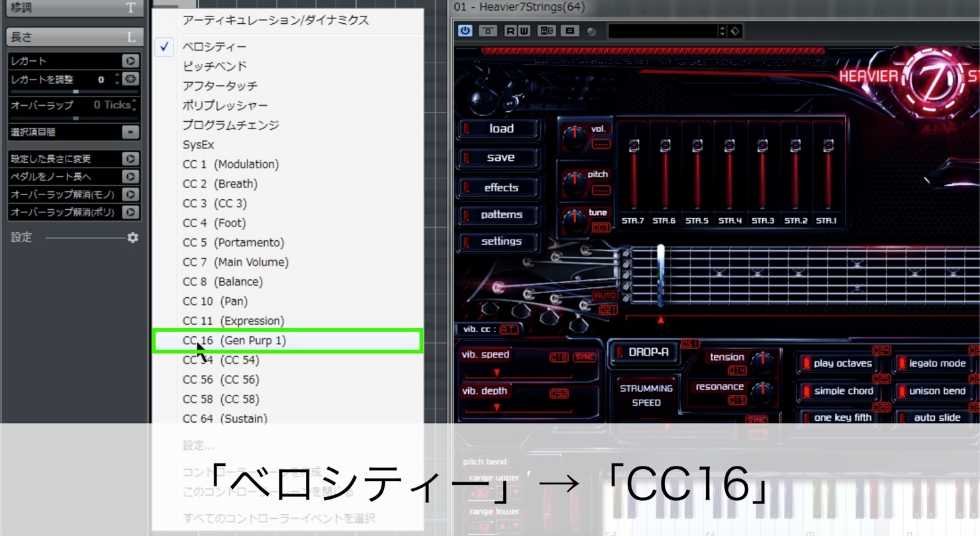The height and width of the screenshot is (536, 980).
Task: Click the レガートを調整 value stepper arrows
Action: click(117, 79)
